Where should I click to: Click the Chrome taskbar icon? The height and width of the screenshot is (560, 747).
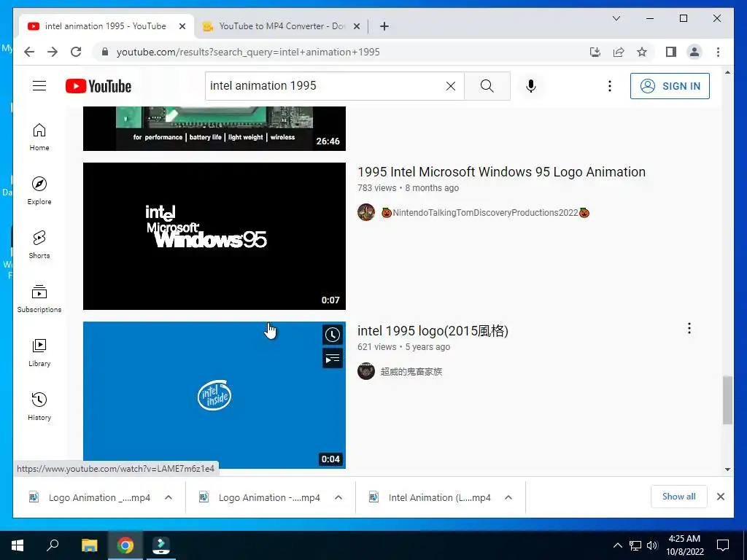pos(125,545)
